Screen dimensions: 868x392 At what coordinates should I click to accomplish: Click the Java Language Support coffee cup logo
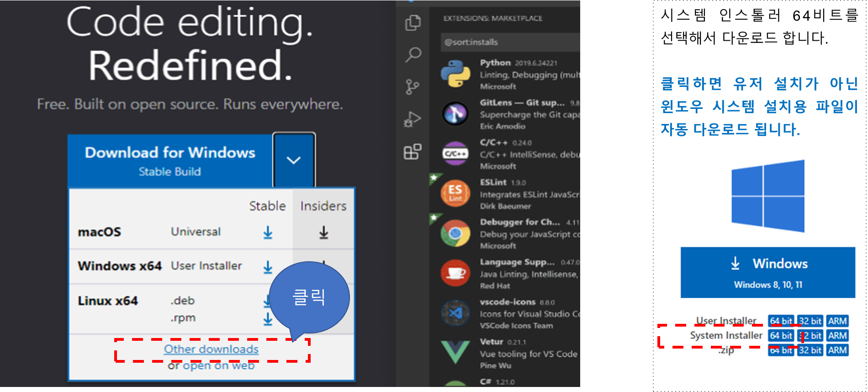[455, 273]
